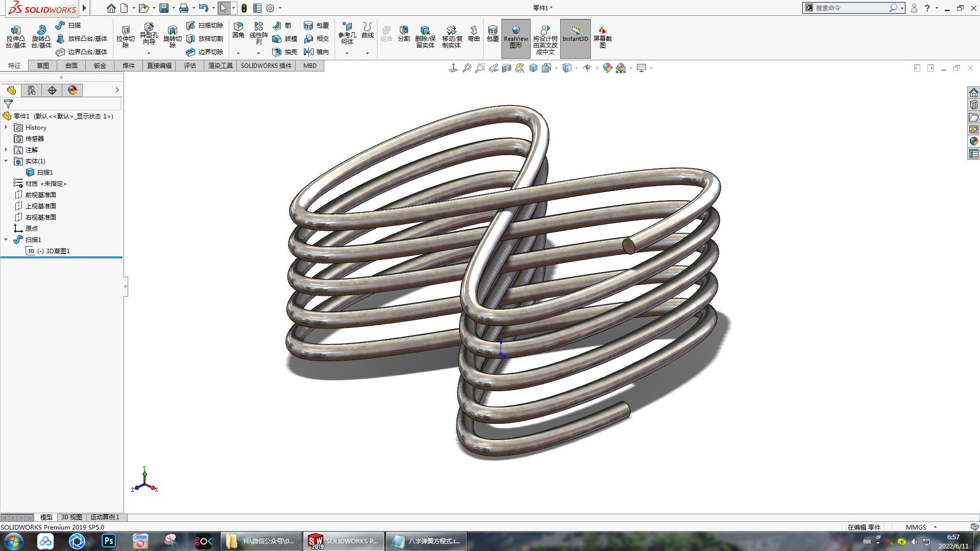This screenshot has height=551, width=980.
Task: Switch to the MBD tab
Action: coord(310,65)
